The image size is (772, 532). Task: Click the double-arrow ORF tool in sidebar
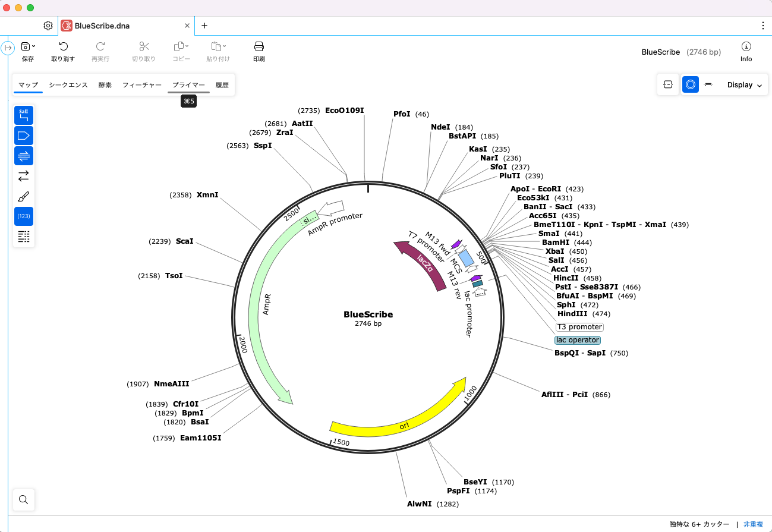point(24,176)
